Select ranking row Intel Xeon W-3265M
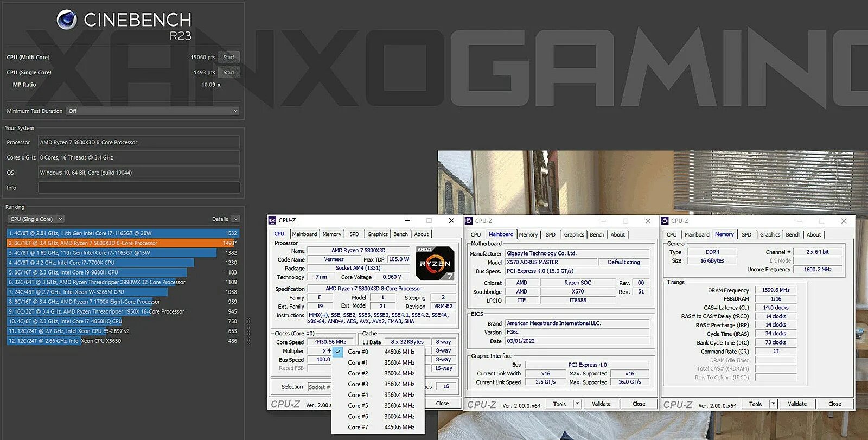Screen dimensions: 868x440 123,292
